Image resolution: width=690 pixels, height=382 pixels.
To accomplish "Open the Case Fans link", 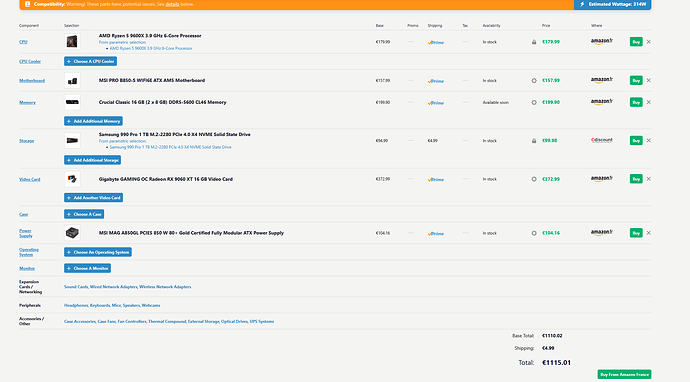I will [x=106, y=322].
